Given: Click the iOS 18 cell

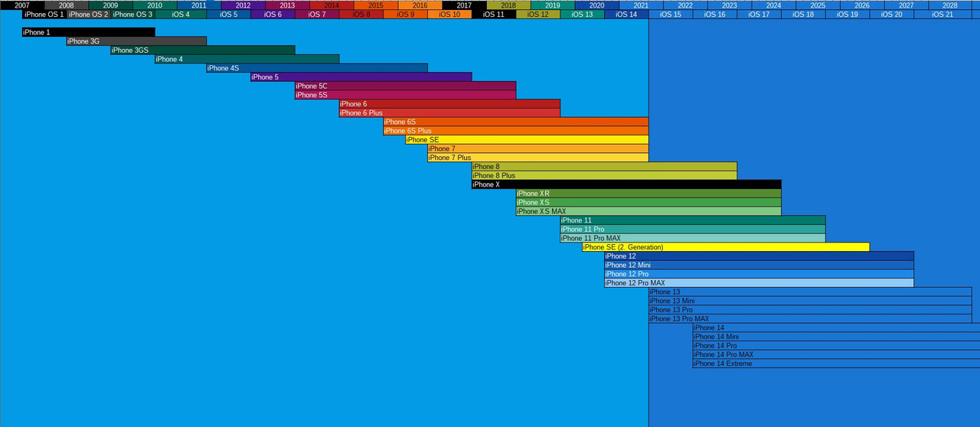Looking at the screenshot, I should click(x=804, y=15).
